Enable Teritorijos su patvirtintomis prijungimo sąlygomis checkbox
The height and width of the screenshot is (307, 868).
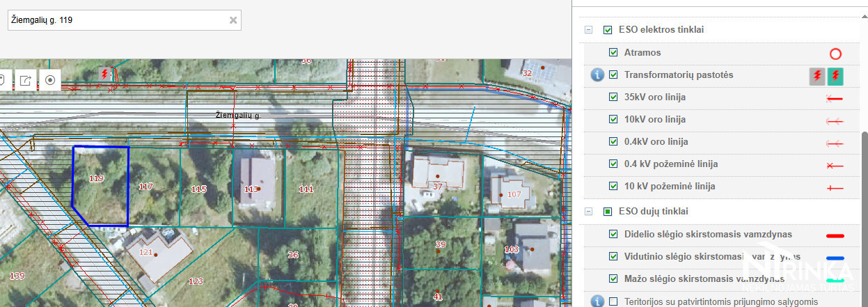pos(613,301)
